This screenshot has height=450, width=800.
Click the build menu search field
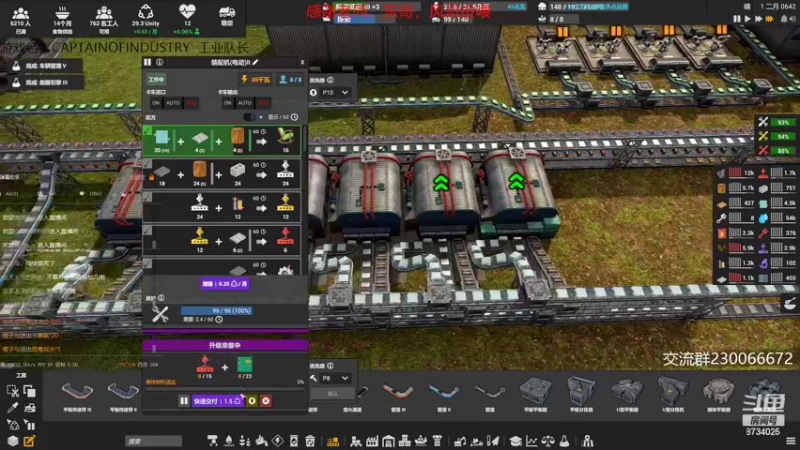(154, 441)
